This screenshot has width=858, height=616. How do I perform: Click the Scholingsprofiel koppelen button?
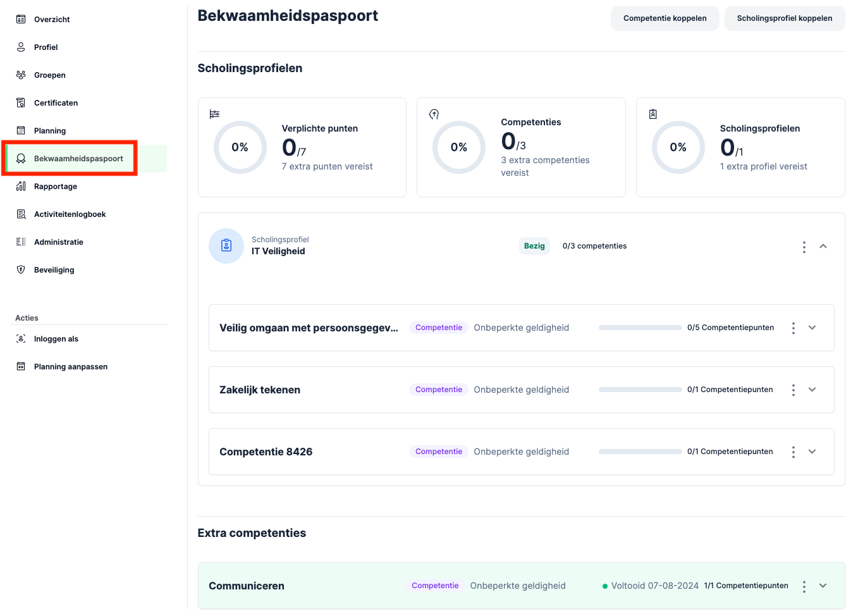coord(784,18)
